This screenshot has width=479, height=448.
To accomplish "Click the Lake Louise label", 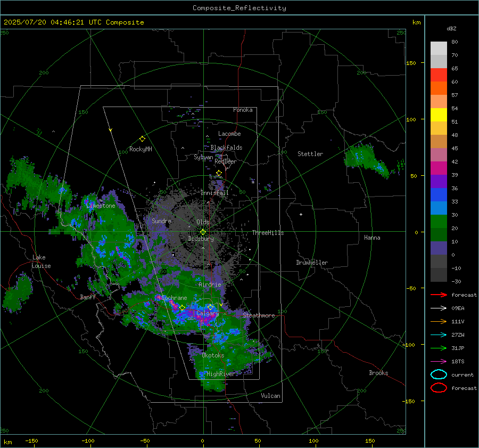I will click(42, 262).
